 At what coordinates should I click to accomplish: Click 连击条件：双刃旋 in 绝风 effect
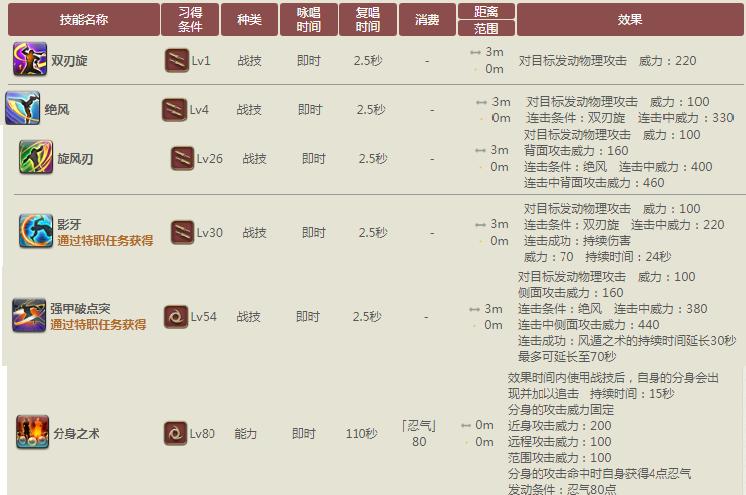(576, 118)
